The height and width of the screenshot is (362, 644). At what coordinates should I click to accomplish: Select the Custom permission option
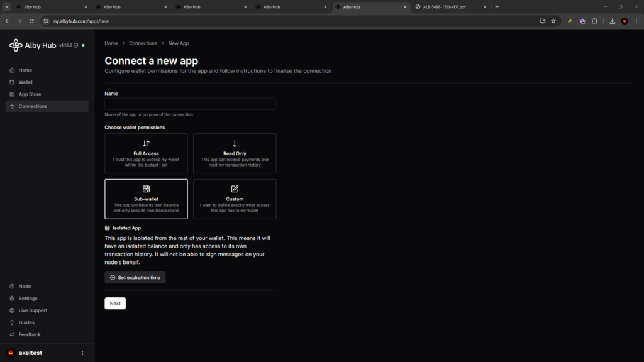(x=235, y=199)
